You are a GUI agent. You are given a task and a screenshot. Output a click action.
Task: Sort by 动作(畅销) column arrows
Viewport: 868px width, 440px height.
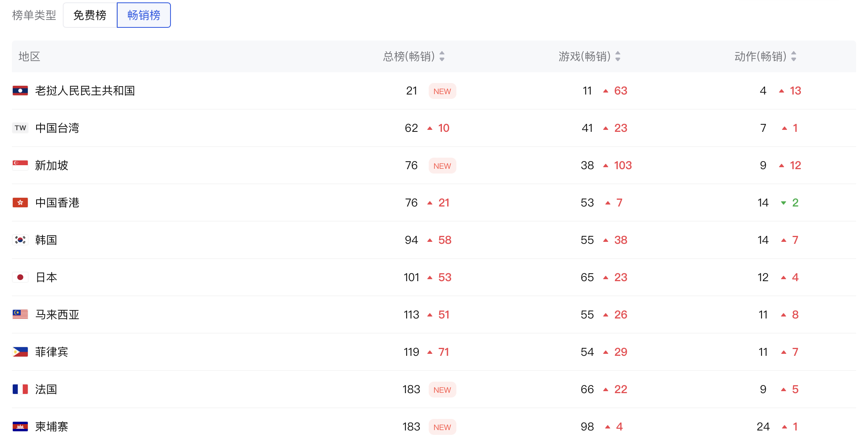pyautogui.click(x=794, y=56)
